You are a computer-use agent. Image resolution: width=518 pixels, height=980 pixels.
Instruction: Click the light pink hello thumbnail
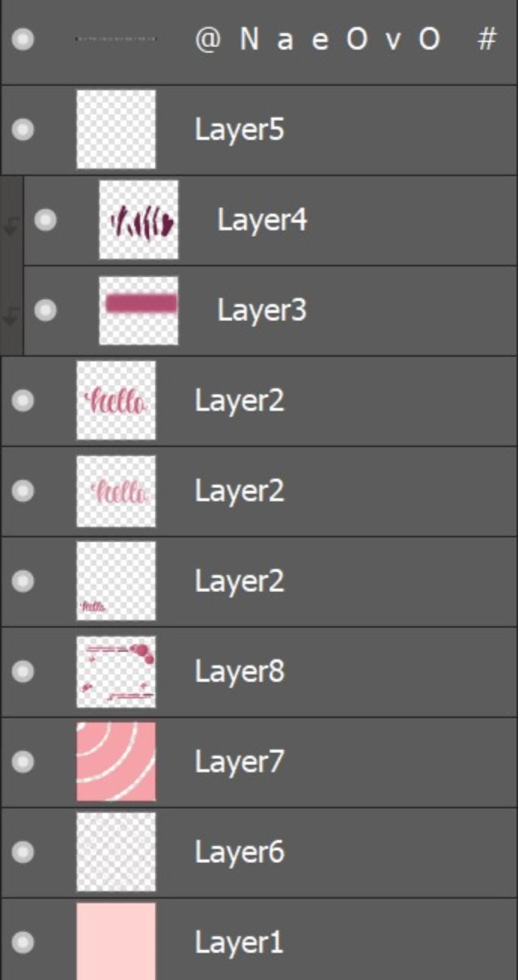(116, 491)
